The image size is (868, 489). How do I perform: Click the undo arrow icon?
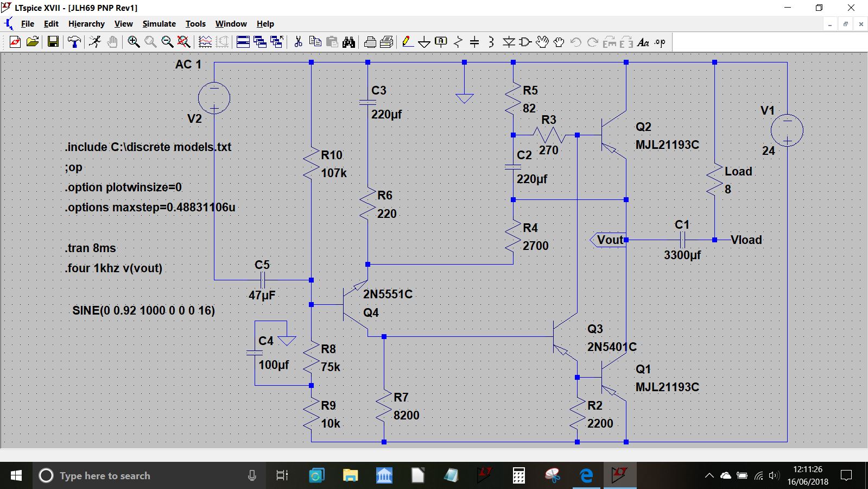point(576,42)
